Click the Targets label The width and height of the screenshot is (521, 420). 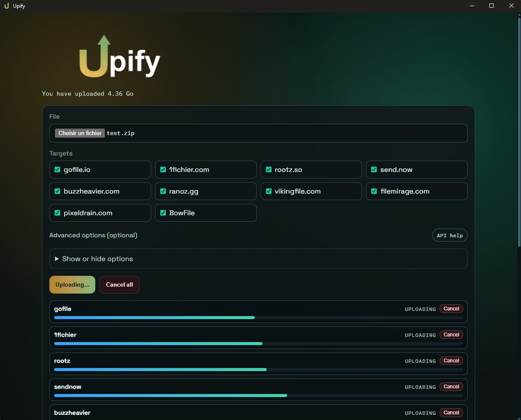[61, 153]
